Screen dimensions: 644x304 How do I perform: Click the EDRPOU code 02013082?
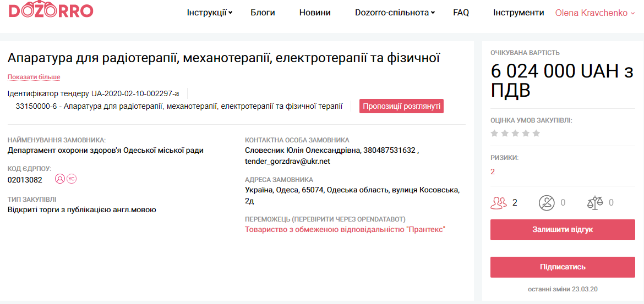(25, 180)
